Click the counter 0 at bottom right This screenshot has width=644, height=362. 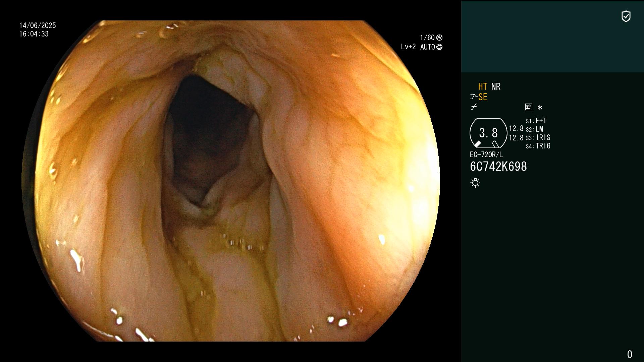point(630,354)
